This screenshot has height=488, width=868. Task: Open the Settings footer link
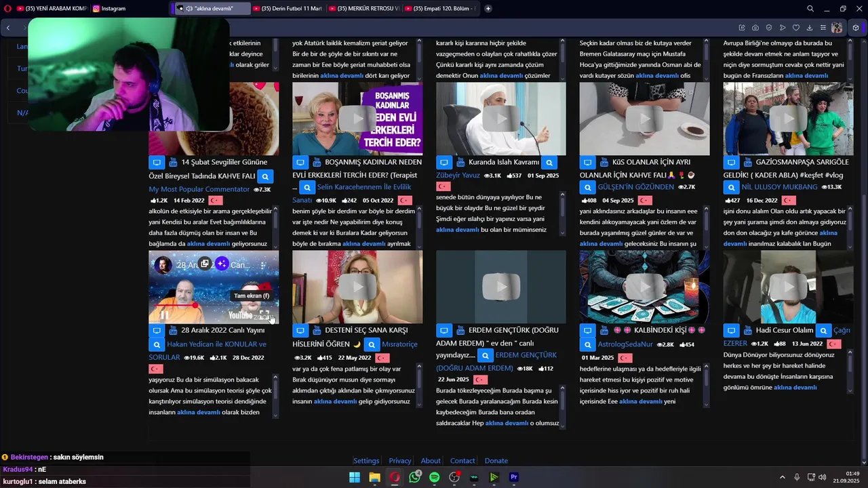[x=366, y=461]
